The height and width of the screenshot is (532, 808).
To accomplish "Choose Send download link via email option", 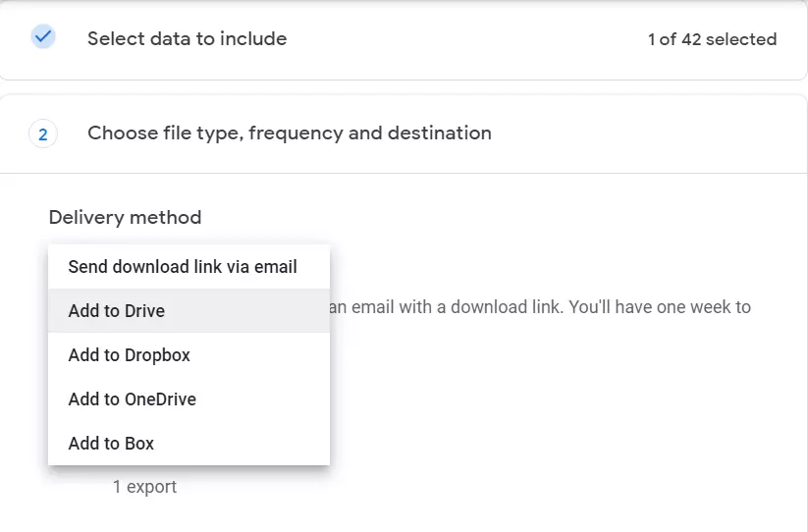I will (x=183, y=267).
